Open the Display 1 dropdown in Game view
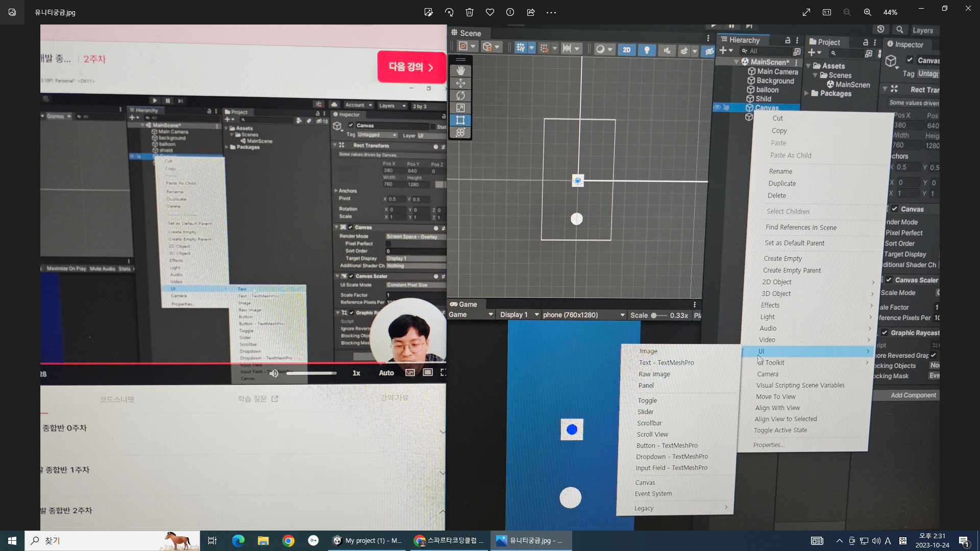The width and height of the screenshot is (980, 551). (519, 315)
